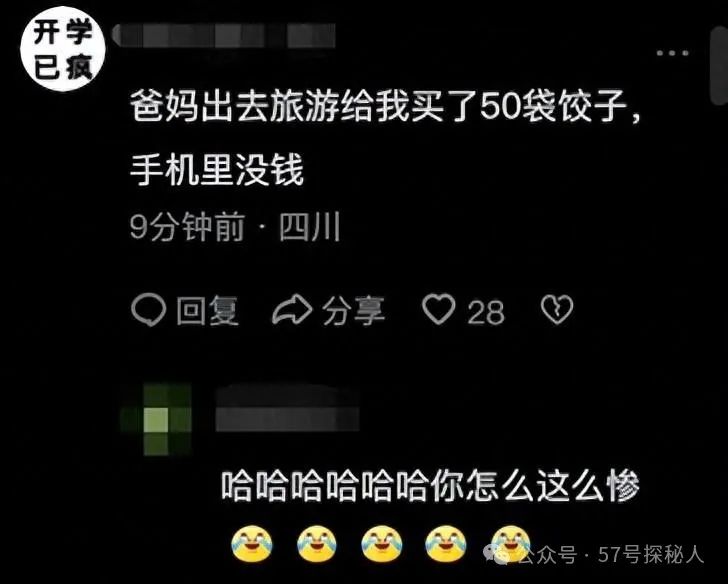Tap the like count 28
728x584 pixels.
click(486, 312)
